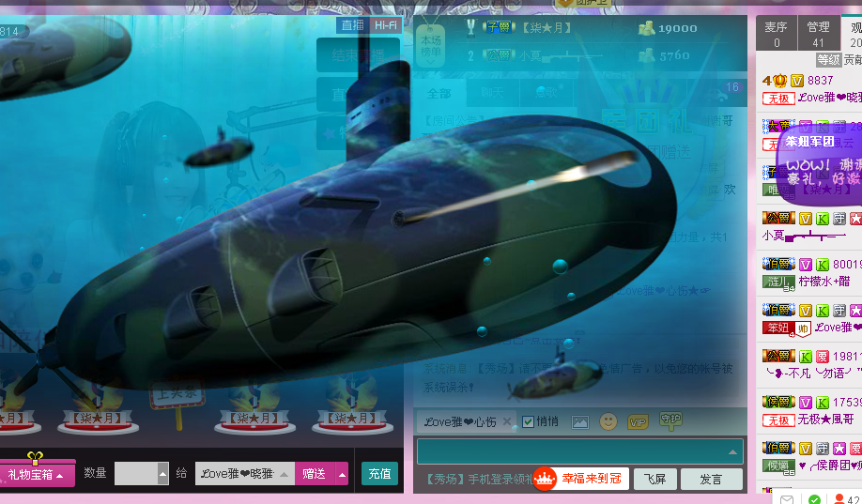Screen dimensions: 862x504
Task: Toggle the 悄悄 whisper checkbox
Action: pos(529,421)
